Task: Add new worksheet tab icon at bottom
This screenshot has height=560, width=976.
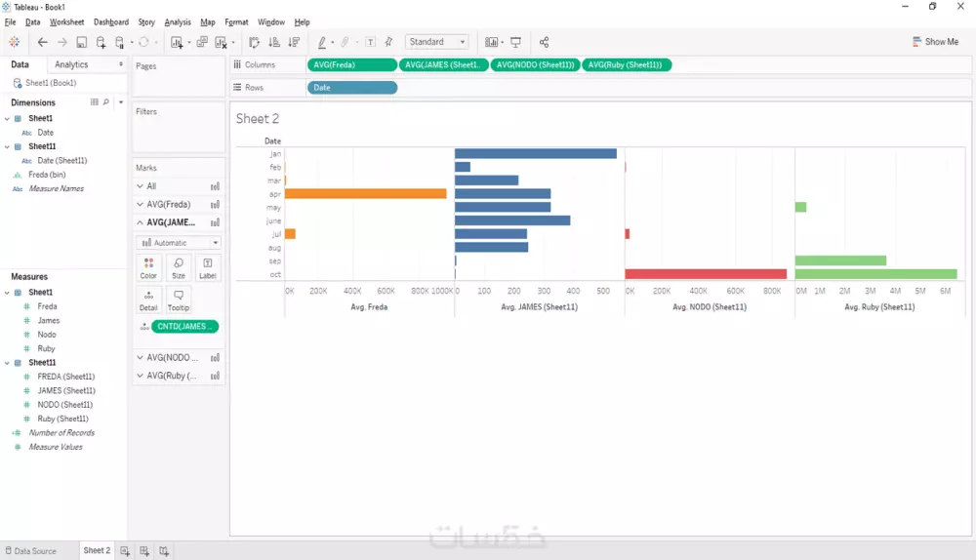Action: (125, 550)
